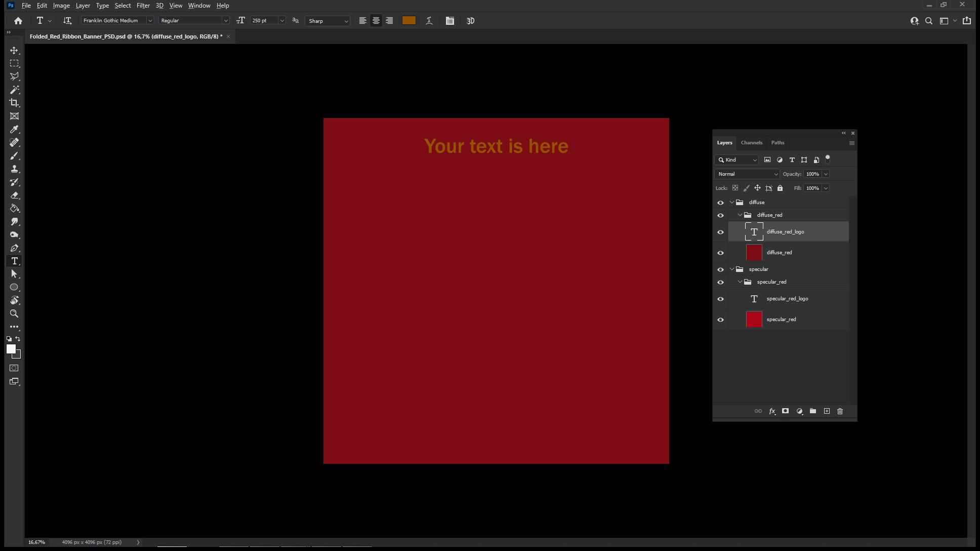Select the Magic Wand tool
The image size is (980, 551).
[14, 90]
